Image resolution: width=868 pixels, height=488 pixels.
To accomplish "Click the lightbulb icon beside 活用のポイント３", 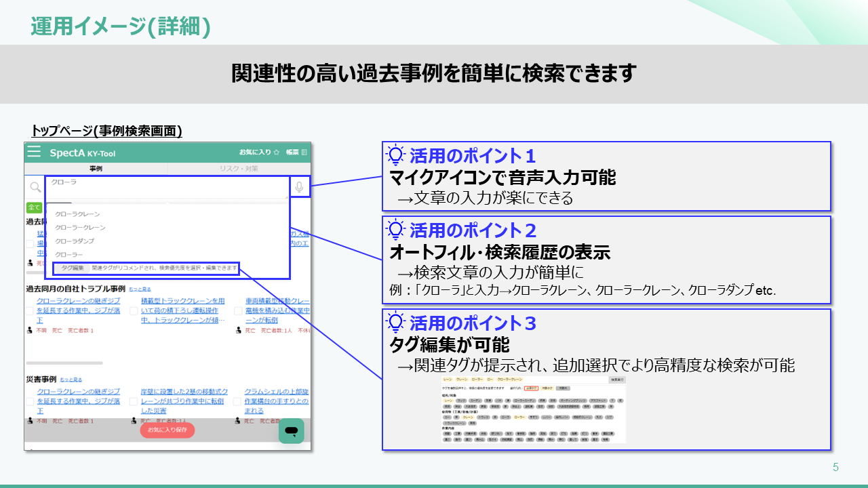I will 395,323.
